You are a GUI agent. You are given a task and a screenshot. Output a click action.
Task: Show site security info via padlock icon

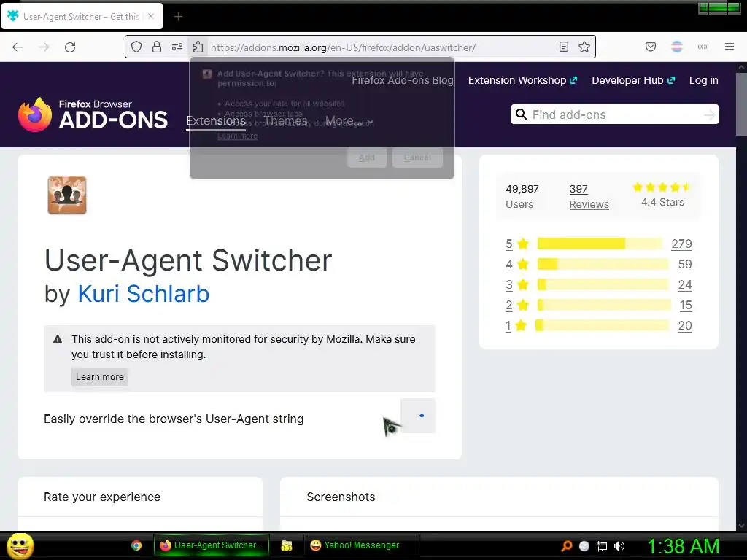(x=157, y=47)
